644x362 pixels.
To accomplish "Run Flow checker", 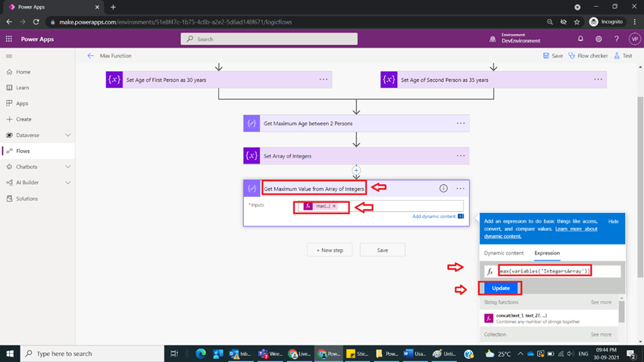I will click(588, 56).
